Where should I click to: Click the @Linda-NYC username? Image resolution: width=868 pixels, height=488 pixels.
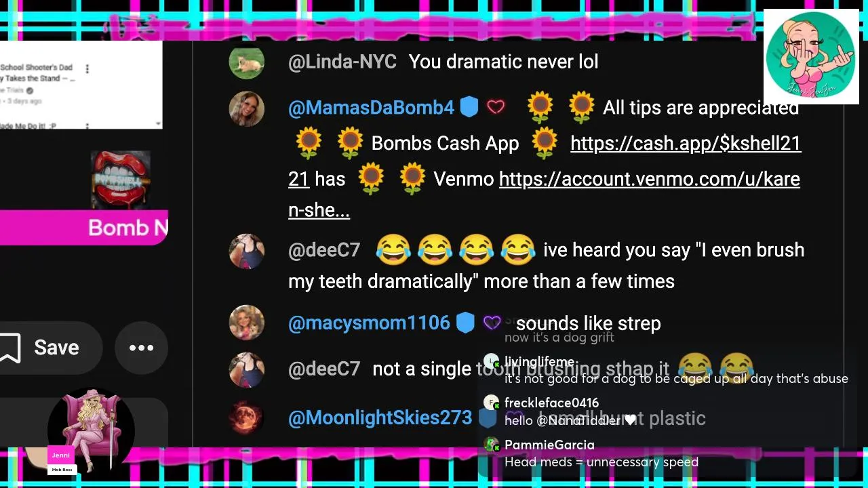[x=342, y=62]
